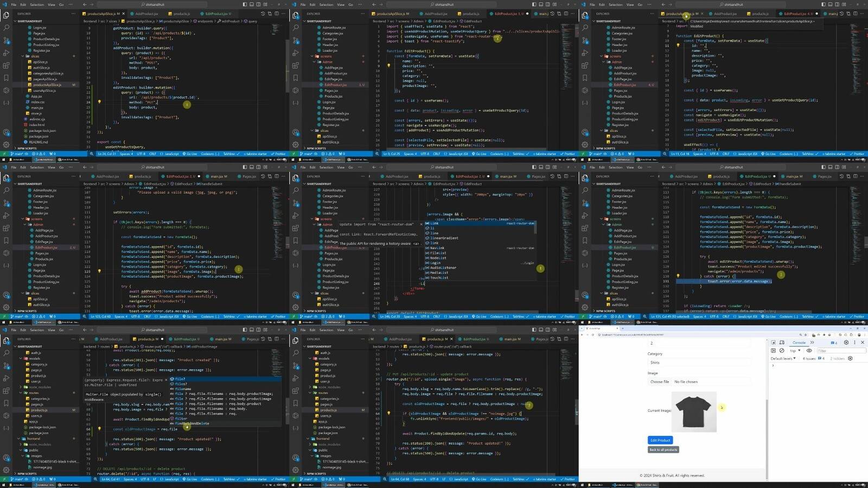868x488 pixels.
Task: Expand NPM SCRIPTS in the Ln 123, Col 60 window
Action: [x=27, y=311]
